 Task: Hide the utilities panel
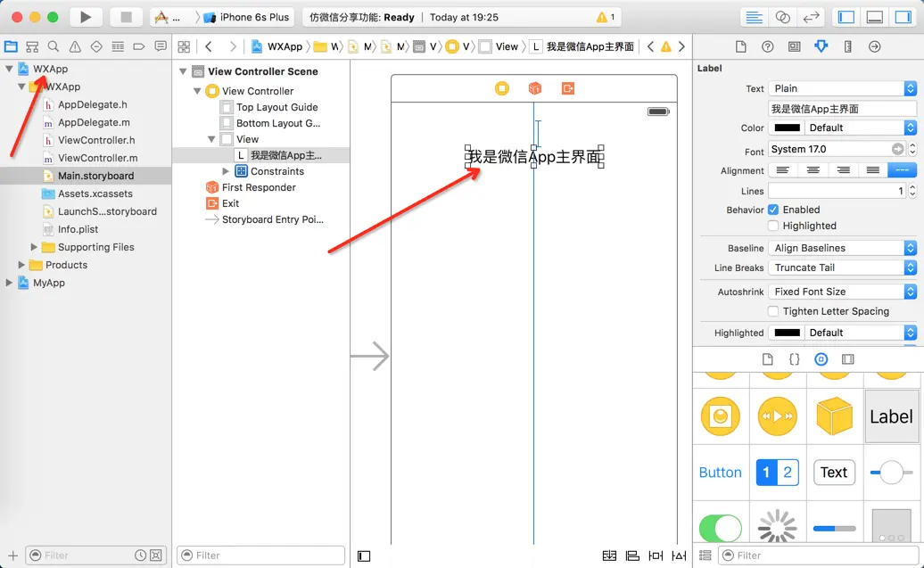click(x=903, y=17)
